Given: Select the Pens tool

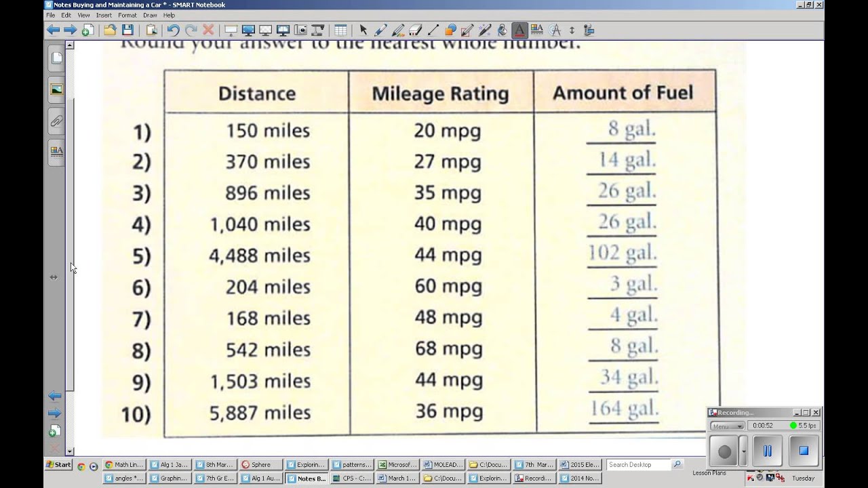Looking at the screenshot, I should 380,30.
